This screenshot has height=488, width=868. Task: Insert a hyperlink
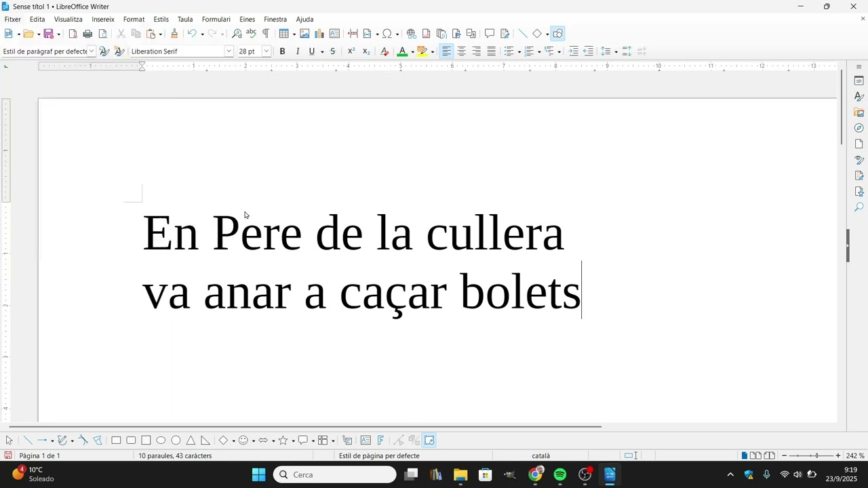pyautogui.click(x=411, y=34)
